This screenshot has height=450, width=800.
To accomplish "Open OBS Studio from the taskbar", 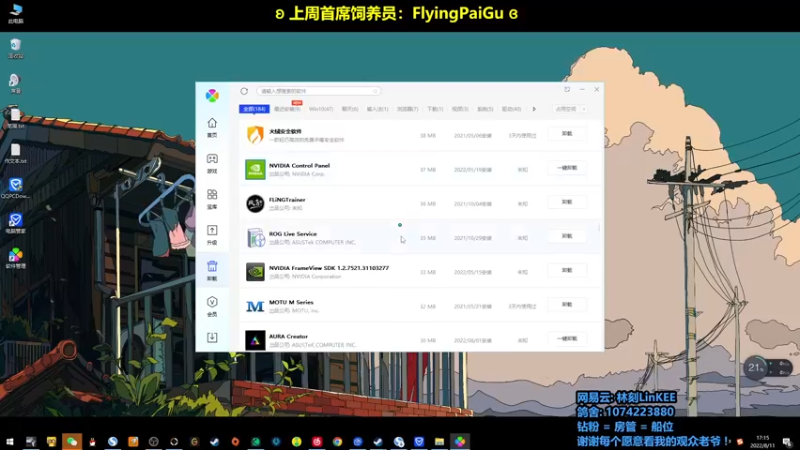I will [x=154, y=442].
